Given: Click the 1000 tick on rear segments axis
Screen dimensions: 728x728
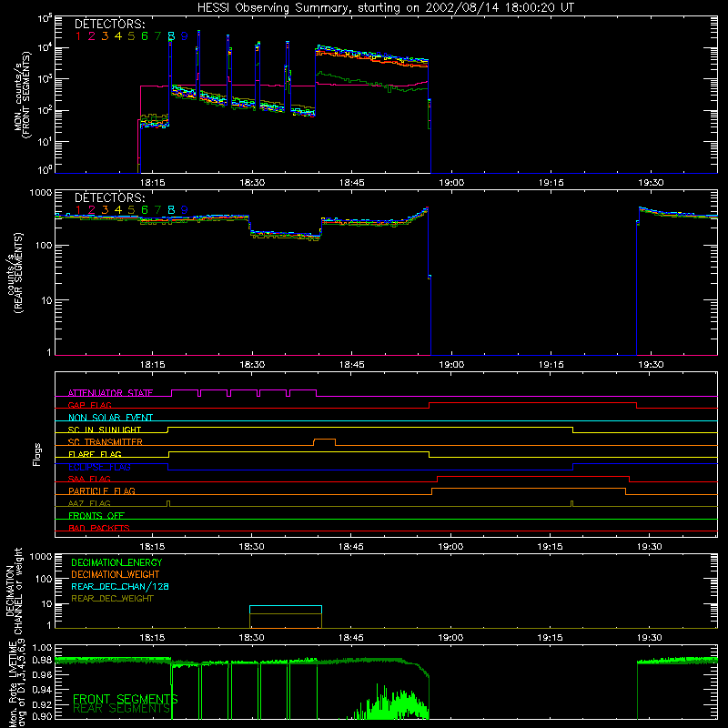Looking at the screenshot, I should click(41, 192).
